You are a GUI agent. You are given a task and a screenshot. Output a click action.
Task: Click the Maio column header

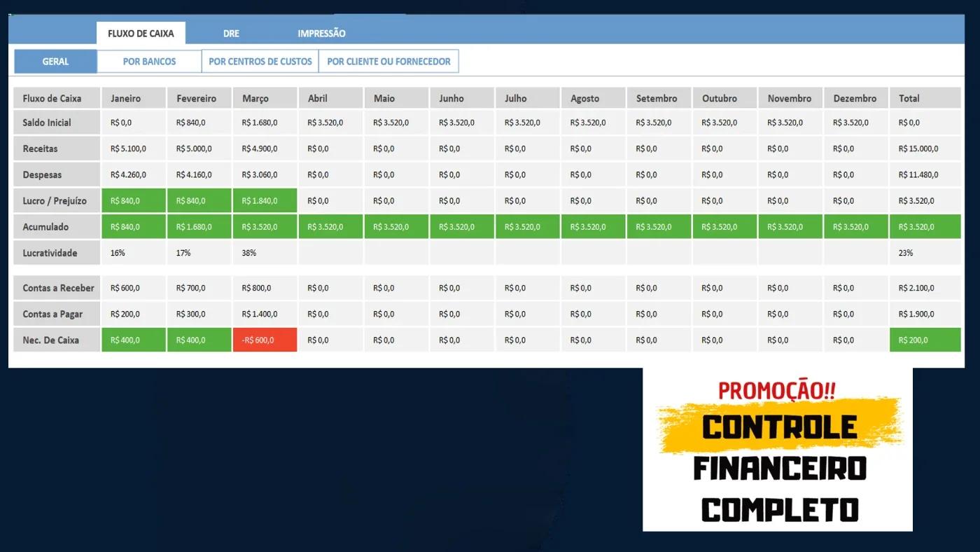click(x=396, y=98)
